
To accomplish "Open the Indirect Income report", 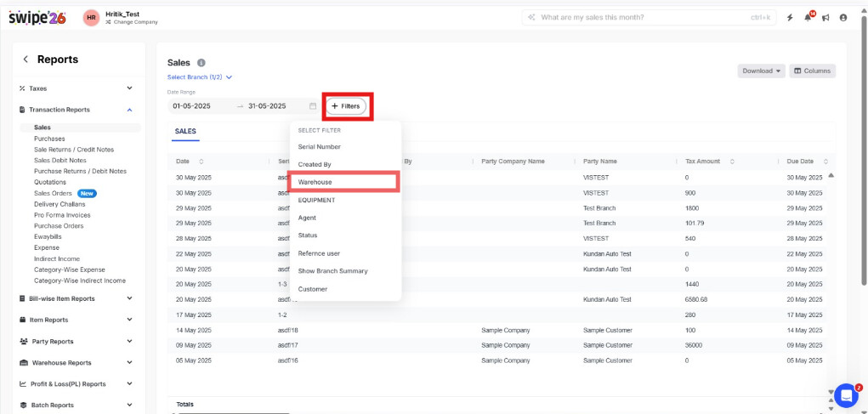I will [x=56, y=259].
